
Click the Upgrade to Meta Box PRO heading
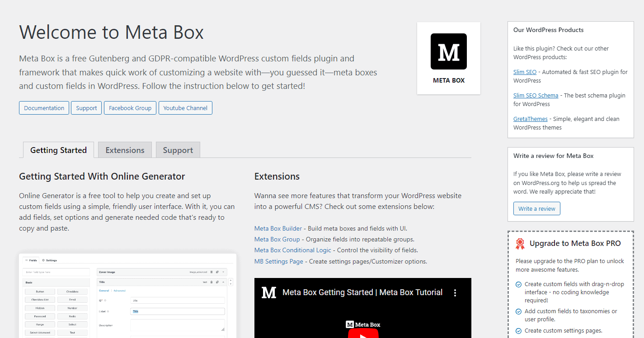click(575, 243)
